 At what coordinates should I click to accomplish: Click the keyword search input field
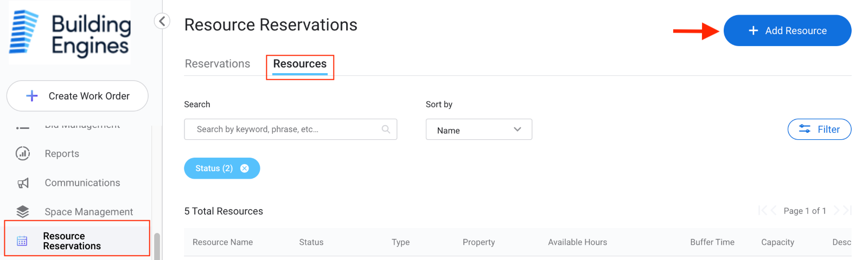click(285, 129)
